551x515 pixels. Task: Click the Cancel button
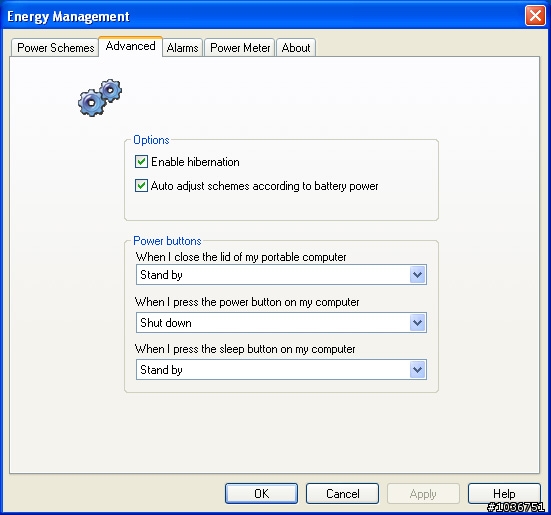pyautogui.click(x=343, y=494)
